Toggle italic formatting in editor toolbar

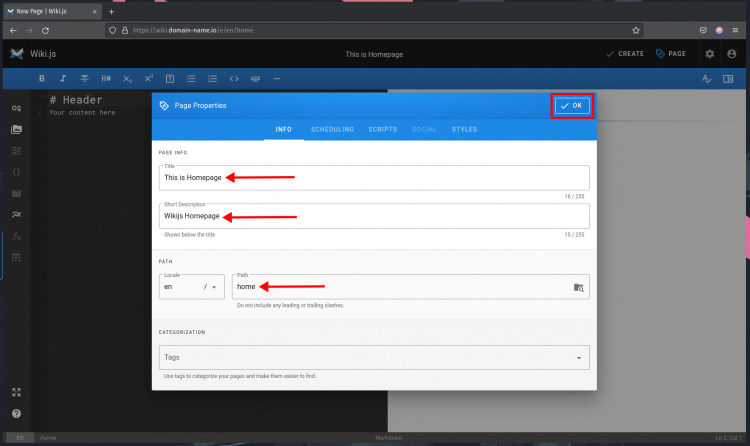tap(63, 78)
